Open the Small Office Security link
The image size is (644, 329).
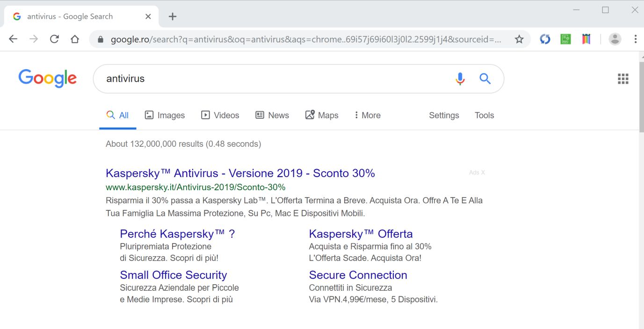point(173,275)
